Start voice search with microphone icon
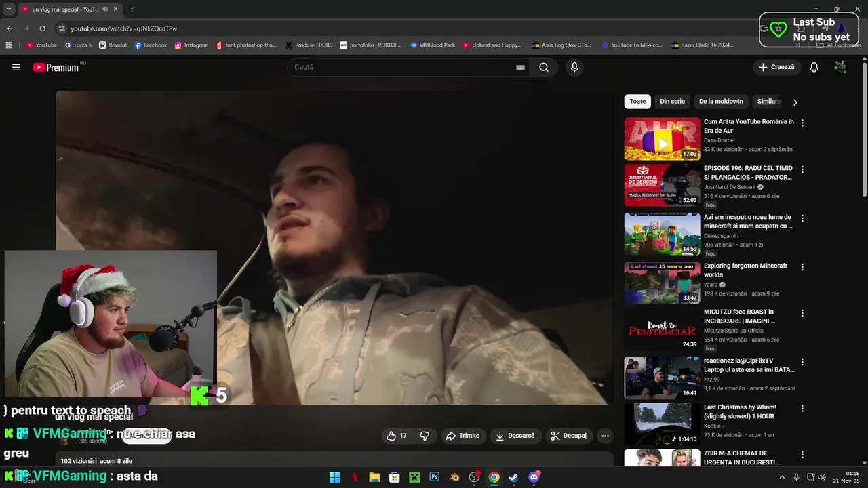 (574, 67)
